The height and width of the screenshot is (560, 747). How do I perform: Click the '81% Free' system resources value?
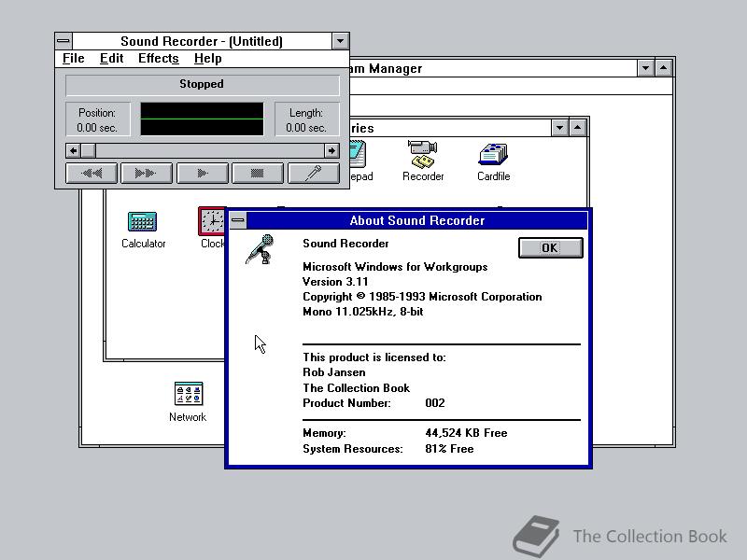click(449, 449)
